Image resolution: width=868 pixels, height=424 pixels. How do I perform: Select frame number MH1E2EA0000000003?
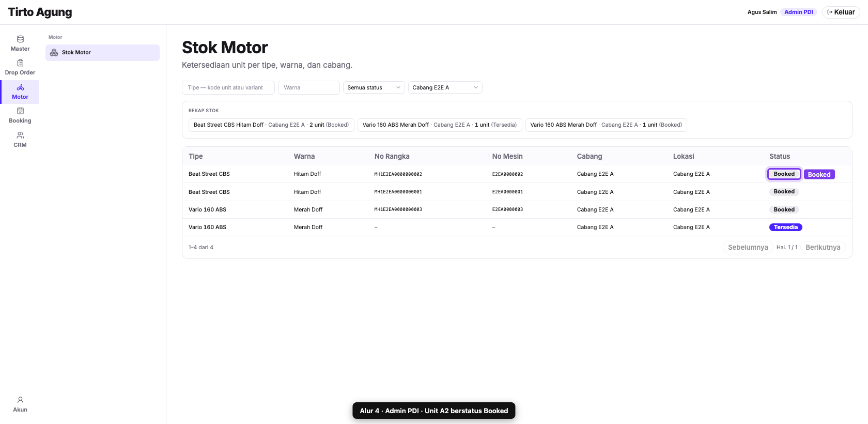pyautogui.click(x=398, y=209)
